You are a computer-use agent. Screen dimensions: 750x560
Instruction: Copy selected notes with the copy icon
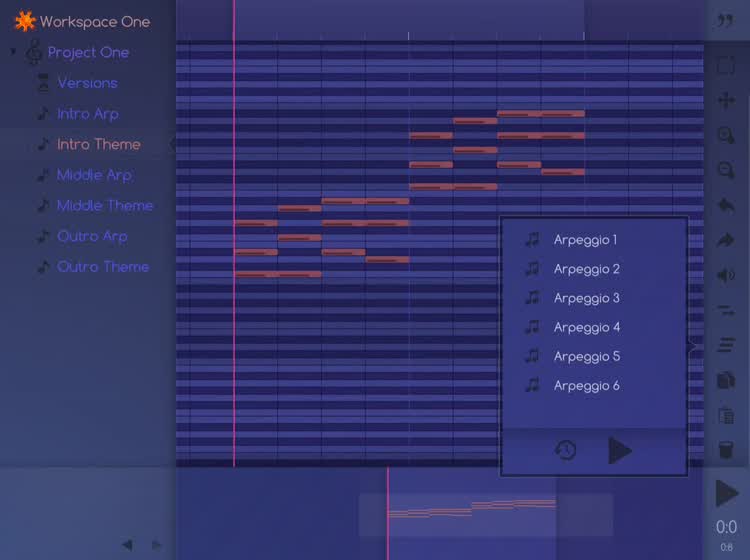coord(726,381)
